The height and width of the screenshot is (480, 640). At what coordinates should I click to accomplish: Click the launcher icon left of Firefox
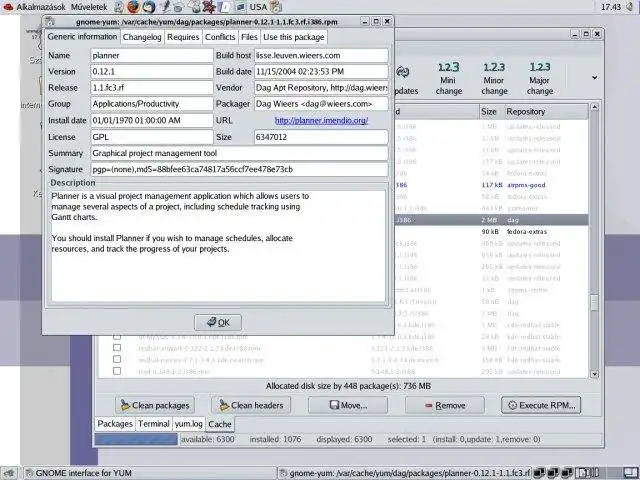pos(119,7)
